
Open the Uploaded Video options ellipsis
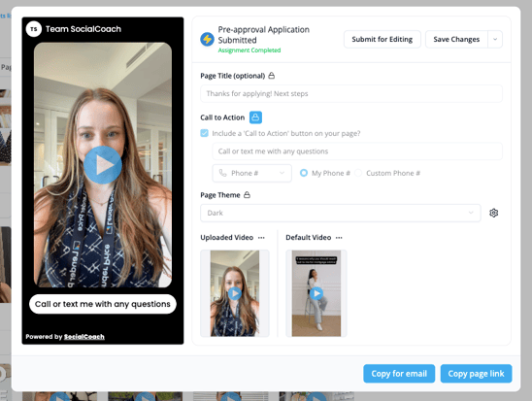pos(261,238)
